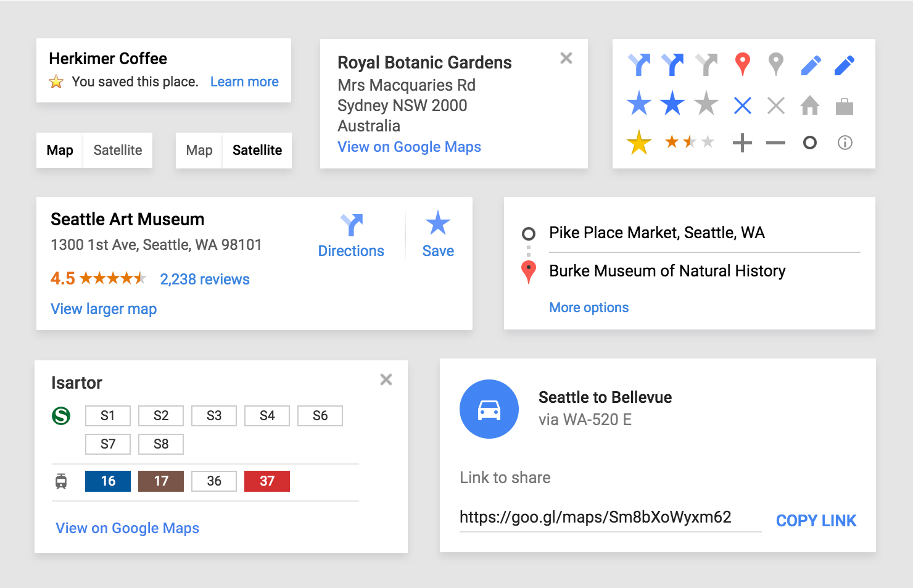Open Learn more link for Herkimer Coffee
The image size is (913, 588).
click(244, 81)
